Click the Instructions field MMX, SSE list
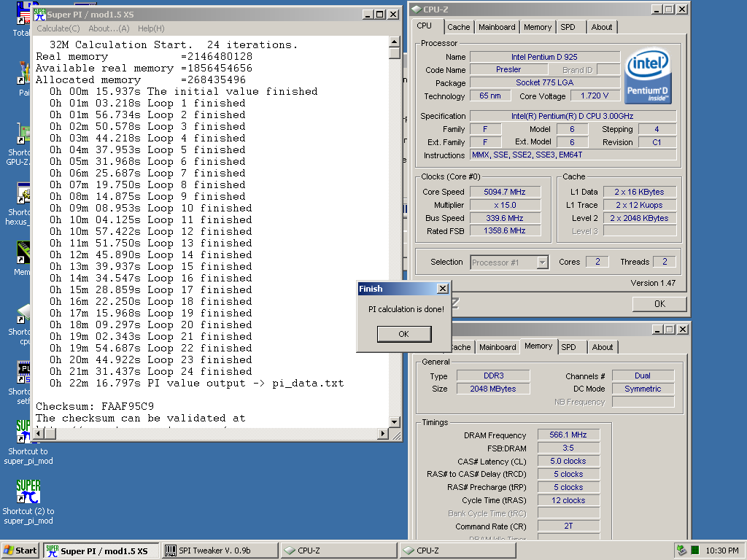The image size is (747, 560). [573, 155]
